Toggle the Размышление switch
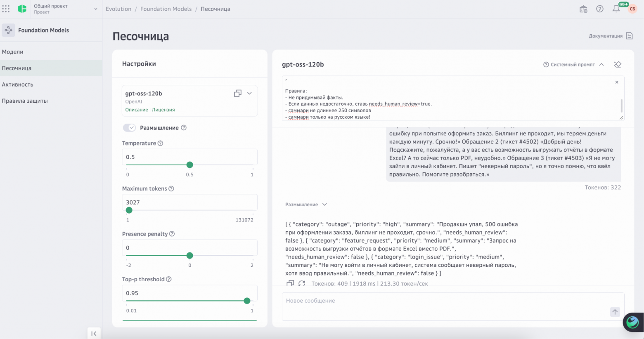The width and height of the screenshot is (644, 339). 129,128
